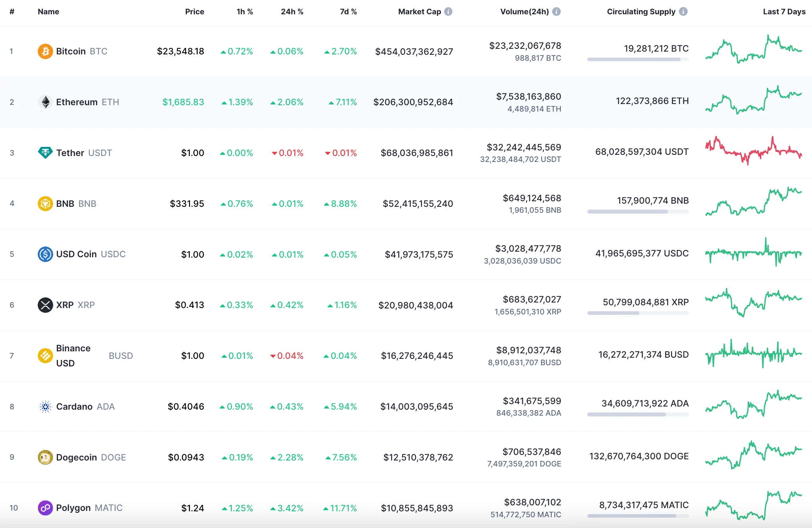Click Bitcoin's circulating supply progress bar
The height and width of the screenshot is (528, 812).
(x=637, y=60)
